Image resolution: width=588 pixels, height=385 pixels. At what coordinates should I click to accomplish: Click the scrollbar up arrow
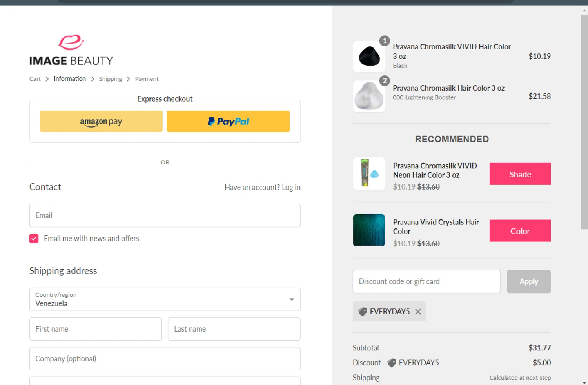click(x=584, y=11)
